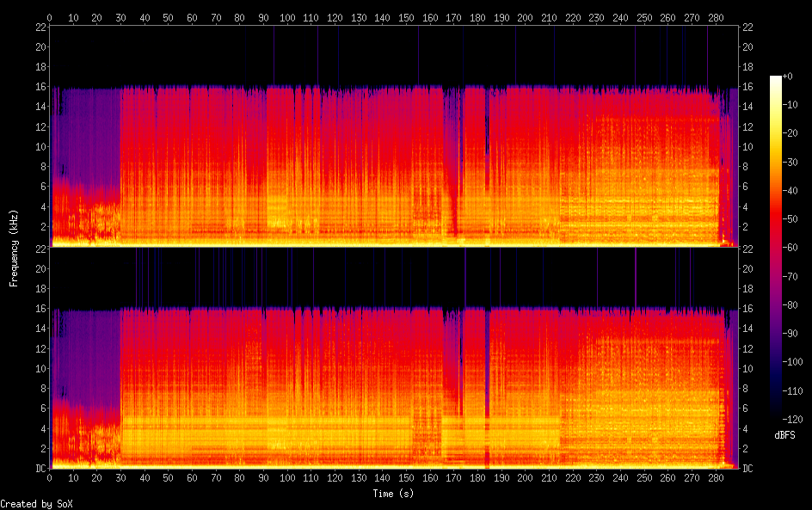812x510 pixels.
Task: Click the '16' tick on the upper channel's left axis
Action: [x=41, y=87]
